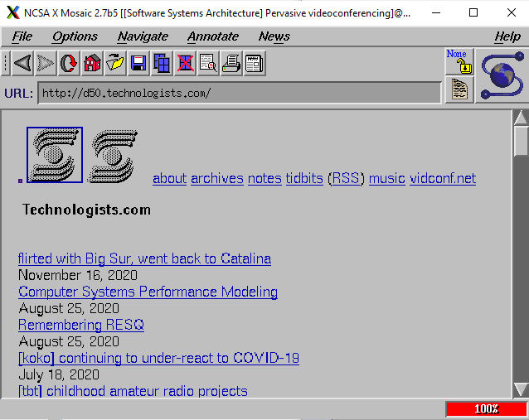Open '[tbt] childhood amateur radio projects' post
Screen dimensions: 529x420
pyautogui.click(x=133, y=391)
